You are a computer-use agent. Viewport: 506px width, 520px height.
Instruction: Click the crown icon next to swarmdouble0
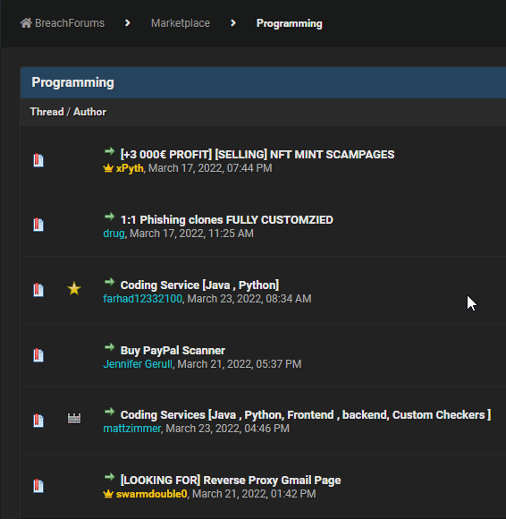[108, 494]
